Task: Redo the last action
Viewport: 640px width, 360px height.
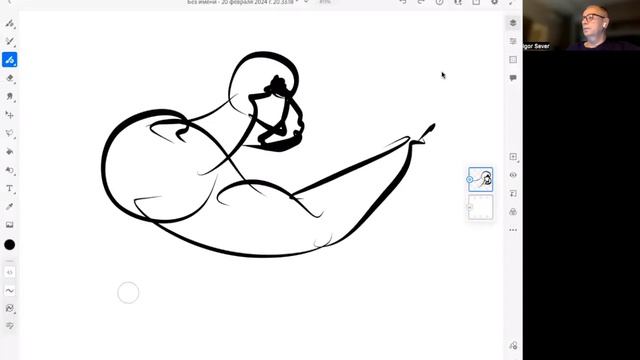Action: 421,2
